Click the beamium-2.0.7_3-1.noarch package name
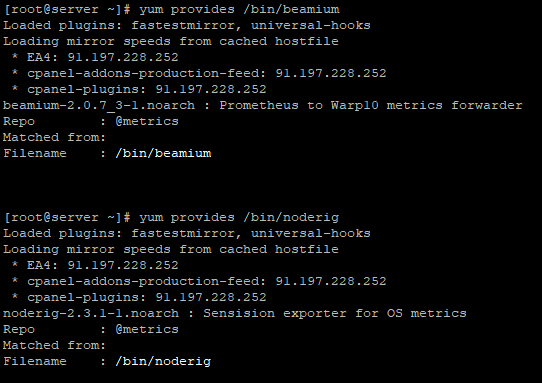Viewport: 542px width, 383px height. 99,105
